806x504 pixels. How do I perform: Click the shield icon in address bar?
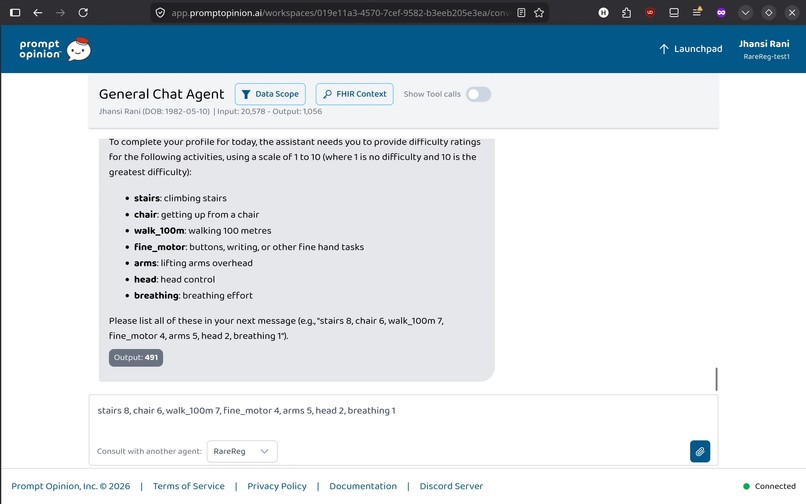[x=160, y=12]
